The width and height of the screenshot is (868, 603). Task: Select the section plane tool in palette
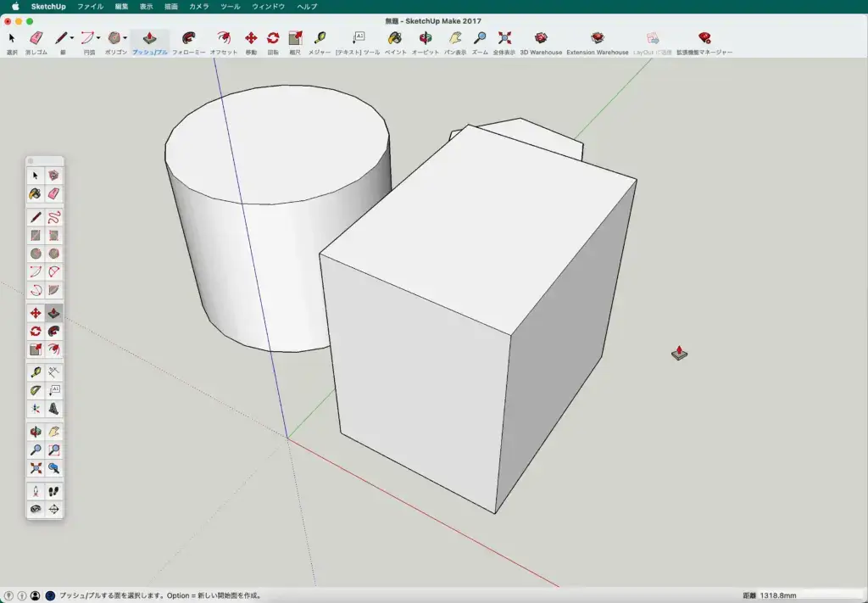(53, 509)
